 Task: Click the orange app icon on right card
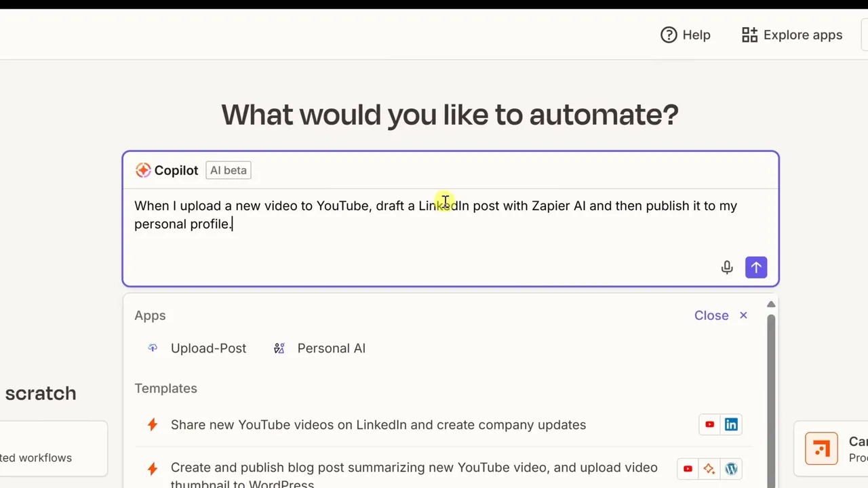click(x=821, y=448)
